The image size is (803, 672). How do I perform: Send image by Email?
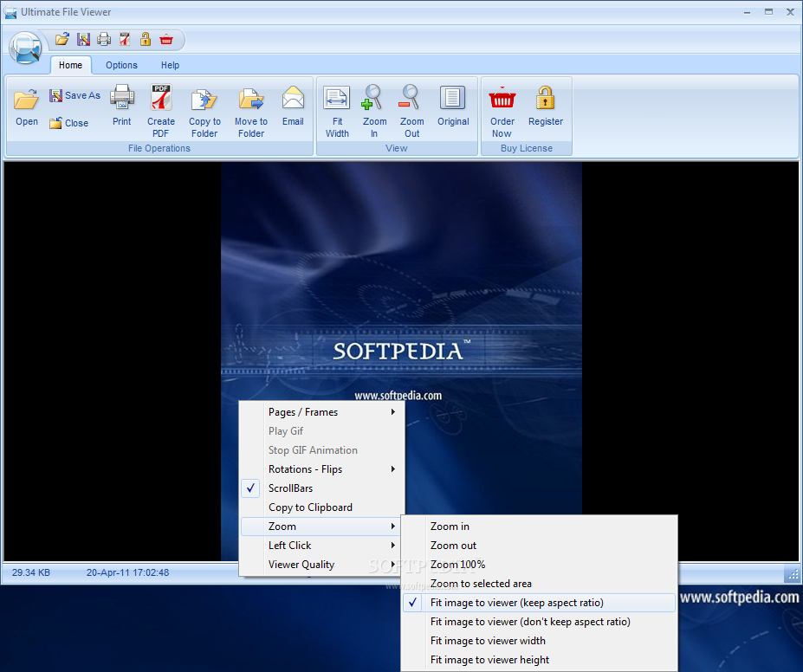[293, 106]
